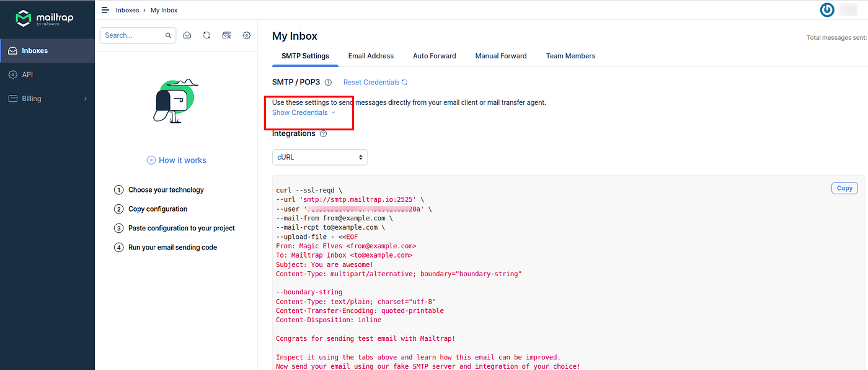Click step 3 Paste configuration to your project
The width and height of the screenshot is (868, 370).
(x=174, y=228)
